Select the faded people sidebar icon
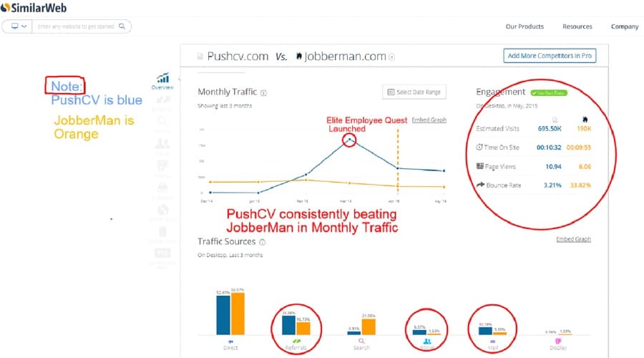 (x=162, y=143)
